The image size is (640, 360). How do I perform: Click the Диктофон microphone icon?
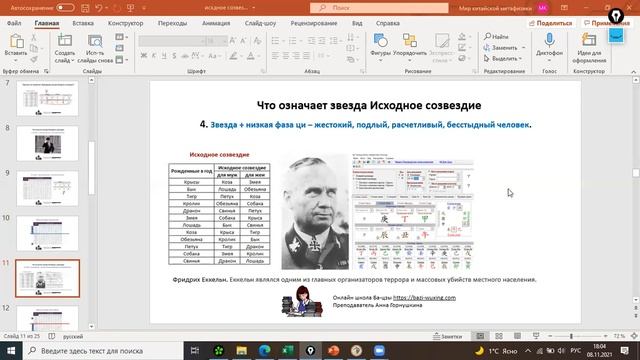[x=549, y=41]
